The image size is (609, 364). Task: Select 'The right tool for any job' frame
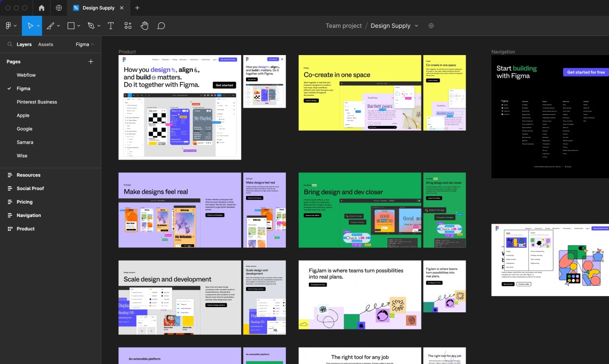(x=360, y=356)
